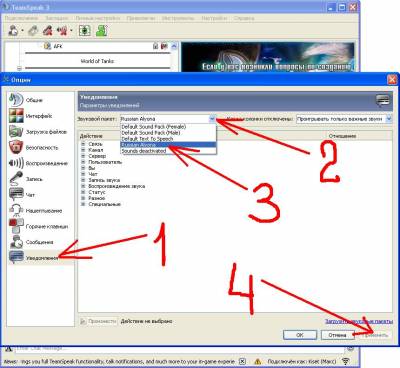The width and height of the screenshot is (400, 368).
Task: Select the Воспроизведение speaker icon
Action: pos(16,163)
